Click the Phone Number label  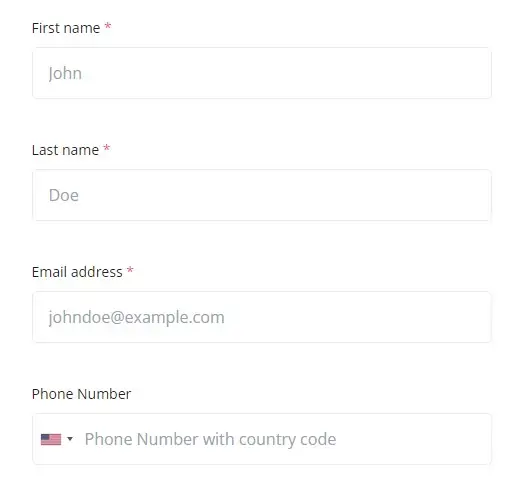tap(82, 394)
